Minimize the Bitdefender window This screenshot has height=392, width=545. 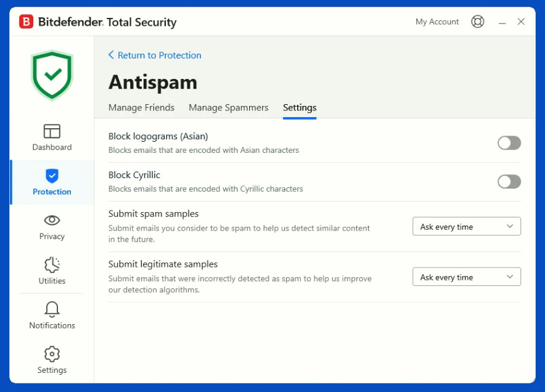pos(502,22)
